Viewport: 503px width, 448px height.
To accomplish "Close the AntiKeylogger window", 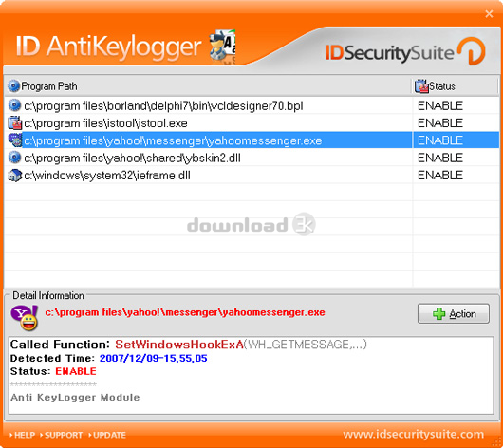I will pos(489,14).
